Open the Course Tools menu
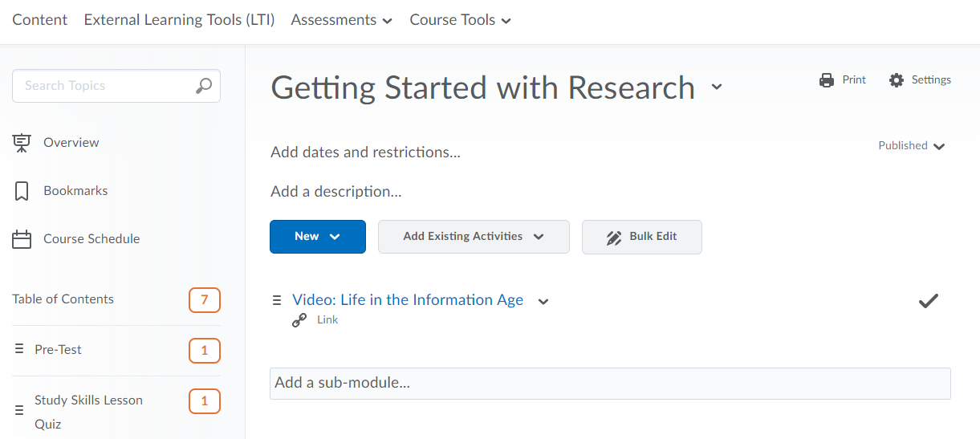This screenshot has width=980, height=439. point(461,20)
